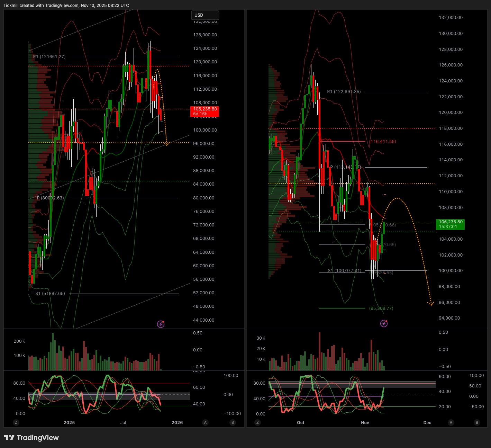Click the purple lightning icon on right chart
The image size is (491, 448).
(384, 323)
